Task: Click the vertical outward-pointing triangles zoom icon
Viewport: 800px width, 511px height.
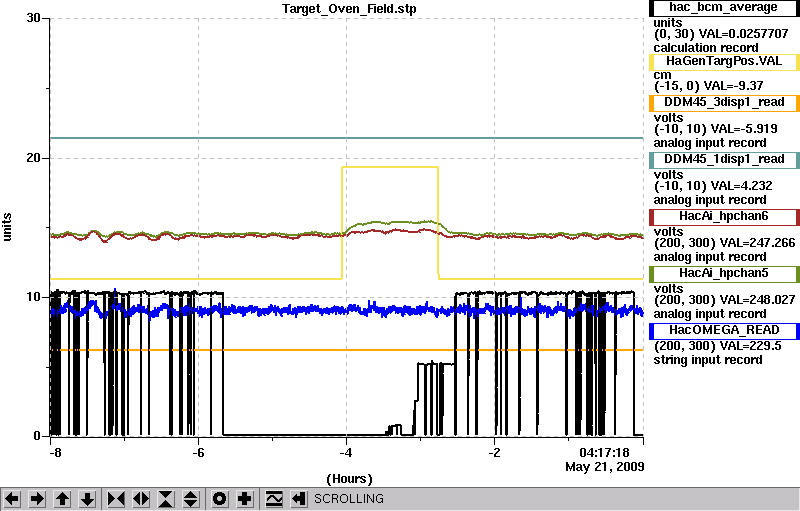Action: pos(191,498)
